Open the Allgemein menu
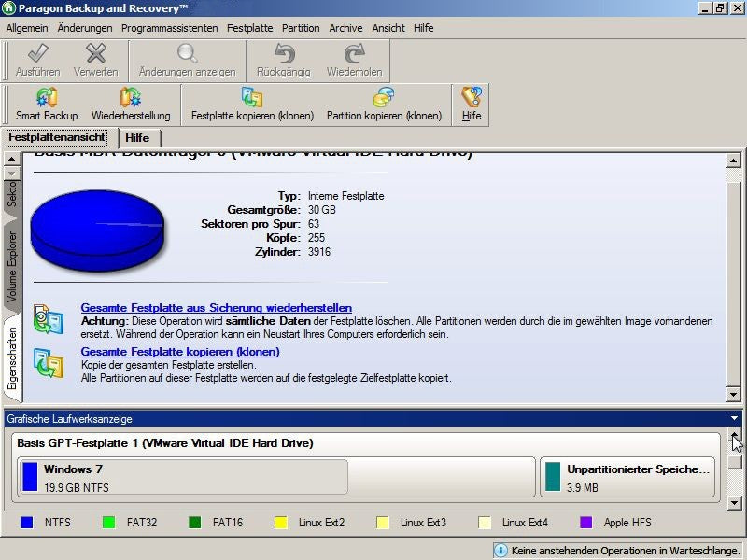 click(x=27, y=28)
